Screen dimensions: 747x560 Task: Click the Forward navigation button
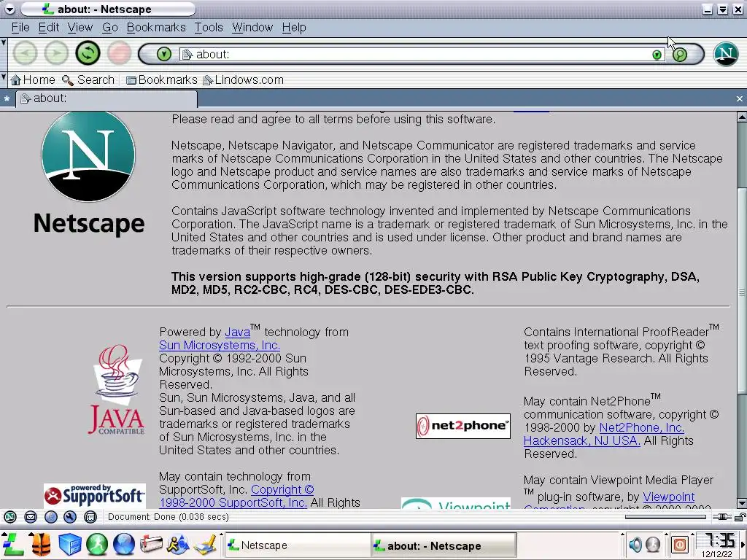coord(56,53)
